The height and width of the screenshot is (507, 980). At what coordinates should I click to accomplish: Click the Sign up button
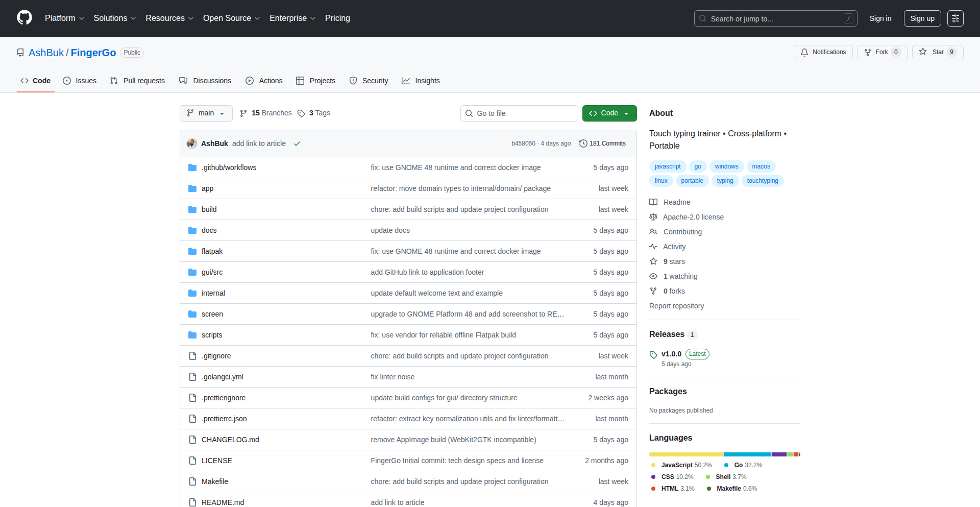922,18
